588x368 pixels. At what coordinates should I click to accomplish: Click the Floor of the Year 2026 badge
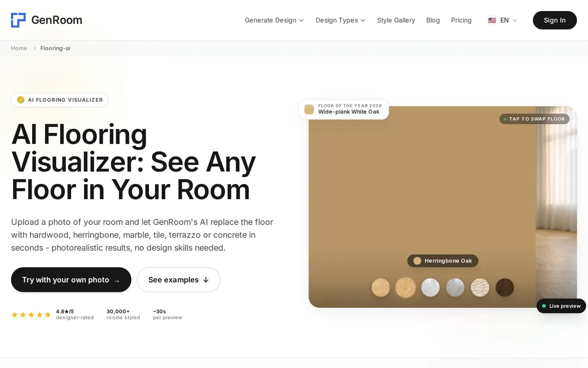click(343, 109)
